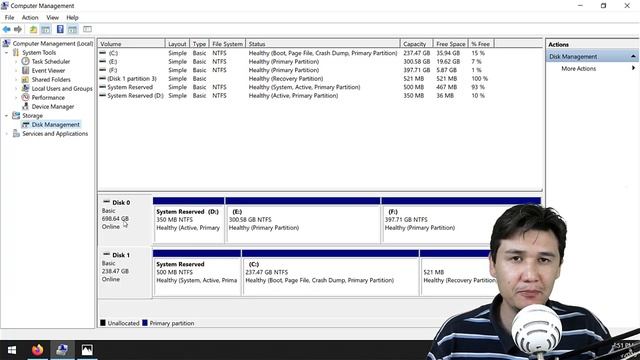640x360 pixels.
Task: Select System Reserved (D:) partition on Disk 0
Action: (x=189, y=220)
